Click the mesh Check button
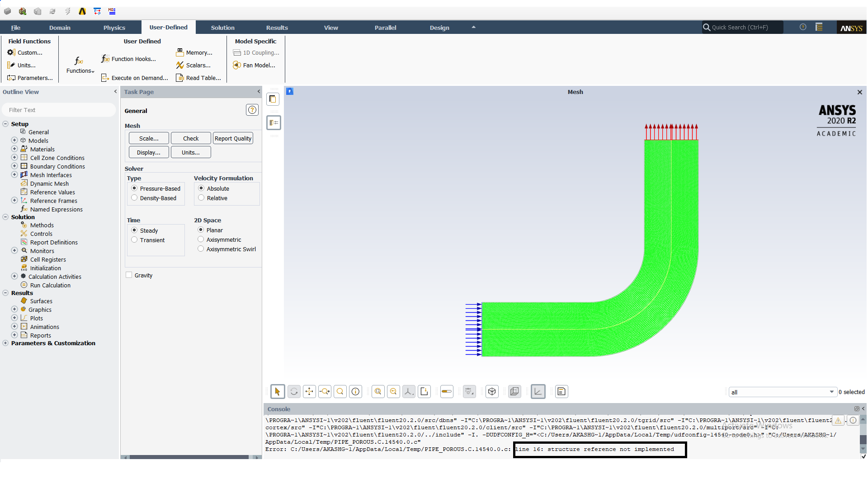The image size is (868, 488). coord(191,138)
